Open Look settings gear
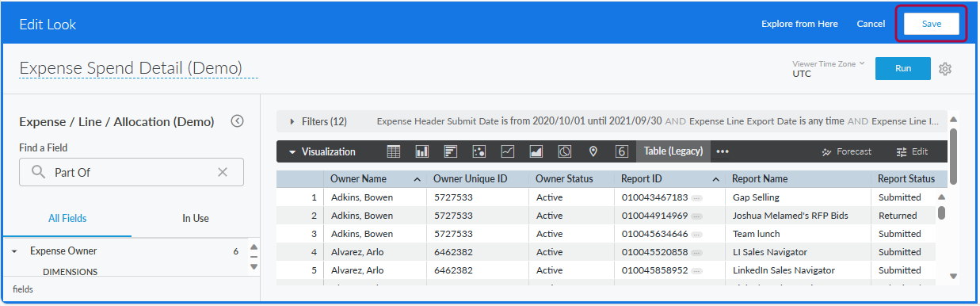Image resolution: width=980 pixels, height=306 pixels. [x=944, y=69]
